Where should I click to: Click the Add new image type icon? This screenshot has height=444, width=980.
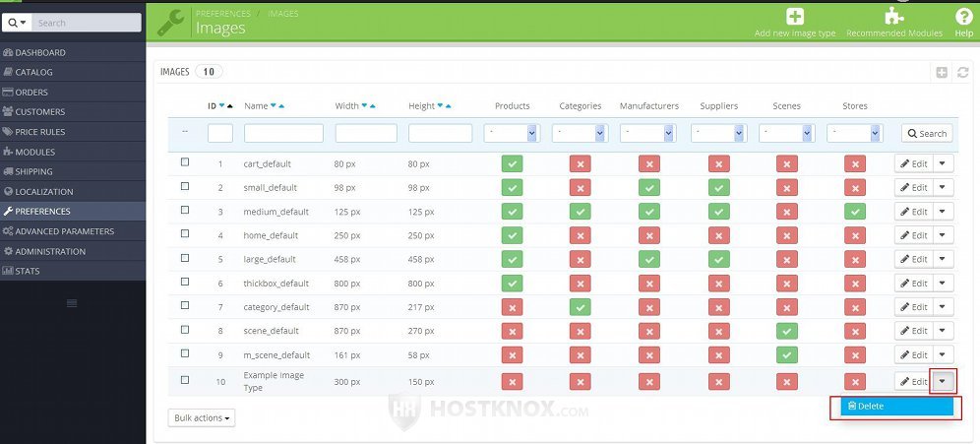click(x=795, y=17)
